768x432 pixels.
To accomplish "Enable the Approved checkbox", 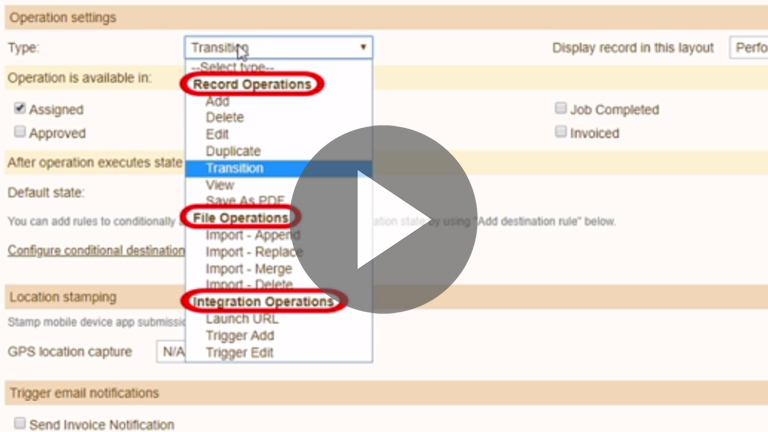I will pyautogui.click(x=20, y=132).
